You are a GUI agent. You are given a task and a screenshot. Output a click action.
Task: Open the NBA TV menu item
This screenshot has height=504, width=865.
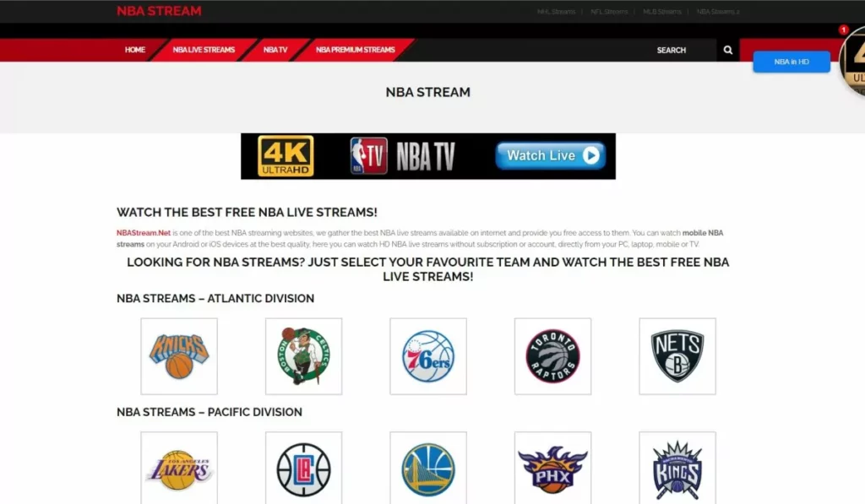pyautogui.click(x=275, y=50)
